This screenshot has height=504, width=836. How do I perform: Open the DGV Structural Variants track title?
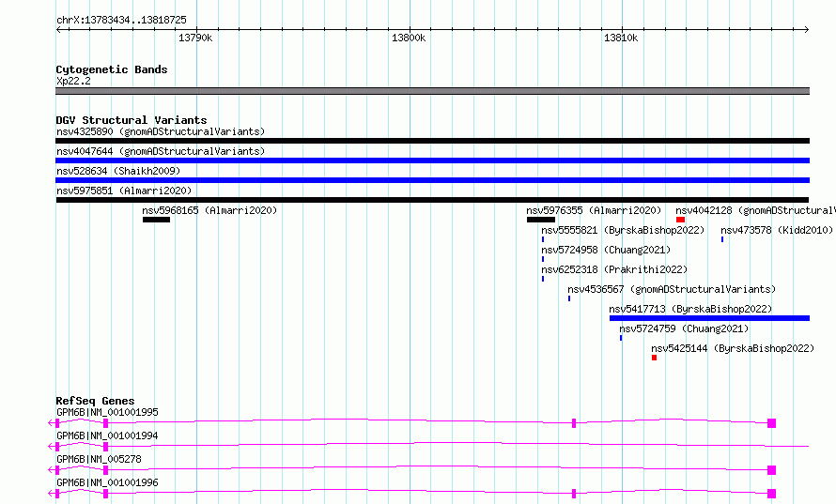(132, 120)
